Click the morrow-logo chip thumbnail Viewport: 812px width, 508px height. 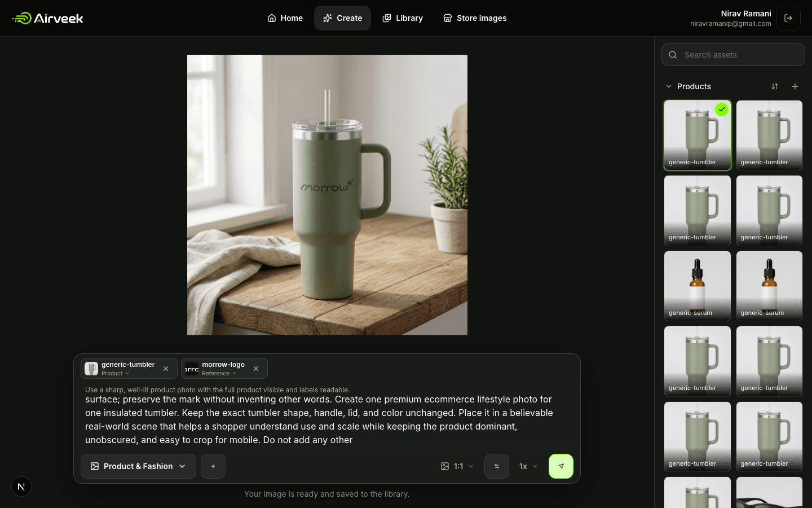click(x=192, y=369)
